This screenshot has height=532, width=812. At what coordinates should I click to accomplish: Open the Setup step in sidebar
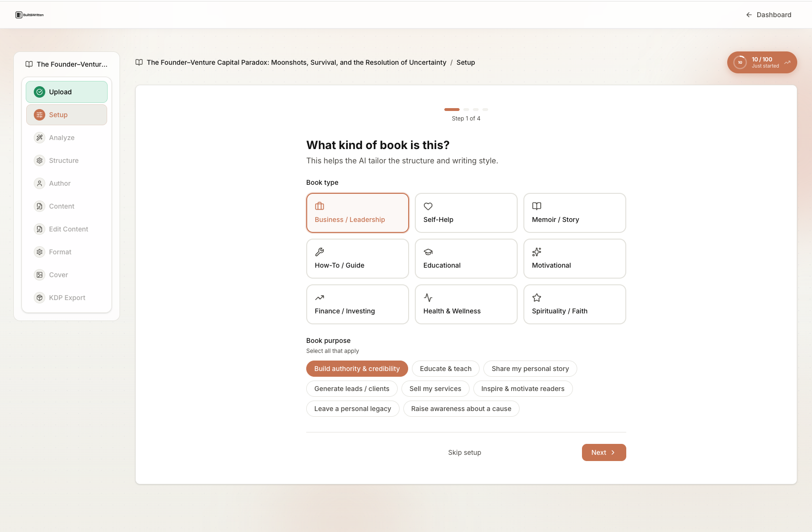click(66, 115)
